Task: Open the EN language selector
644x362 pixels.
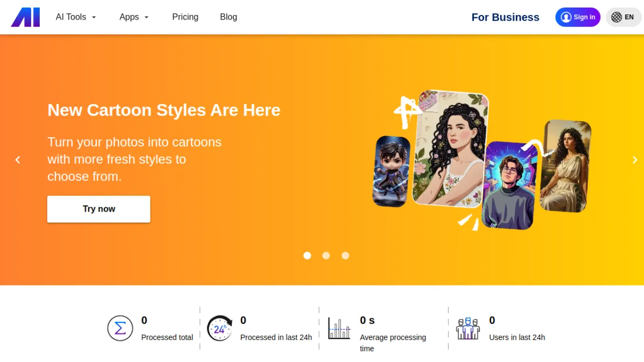Action: (623, 17)
